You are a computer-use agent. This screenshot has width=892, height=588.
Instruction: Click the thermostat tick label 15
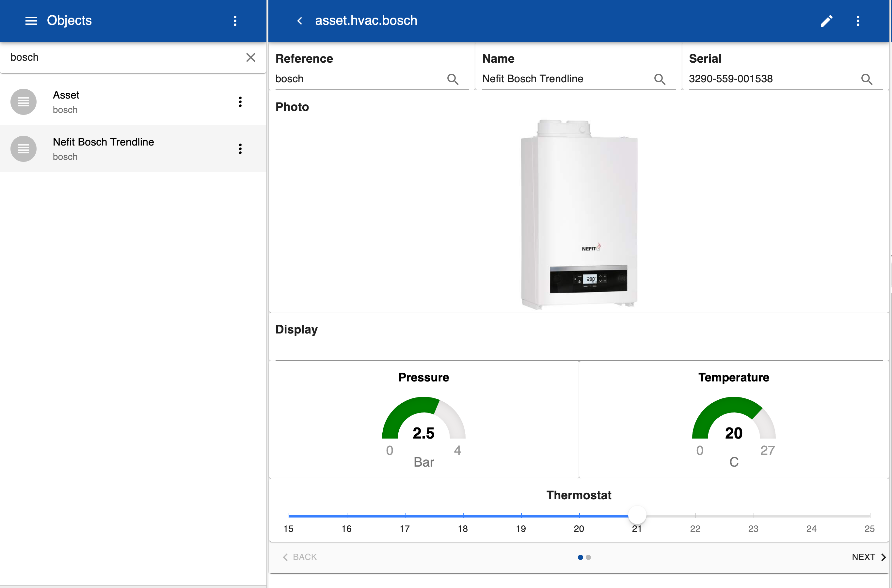(288, 529)
